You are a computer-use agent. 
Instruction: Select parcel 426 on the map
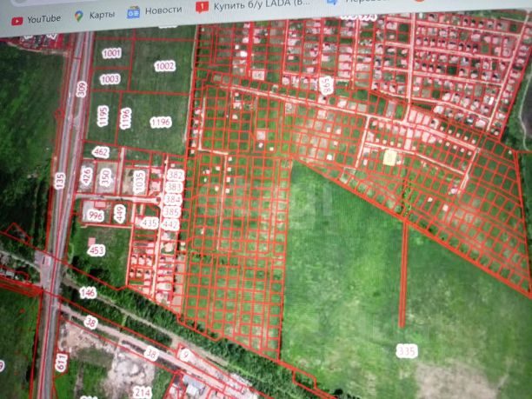[87, 176]
